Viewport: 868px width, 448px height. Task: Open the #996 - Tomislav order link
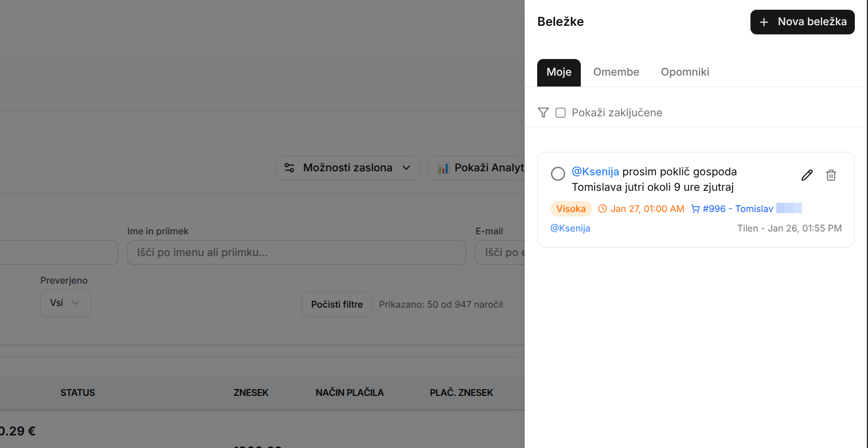point(738,209)
